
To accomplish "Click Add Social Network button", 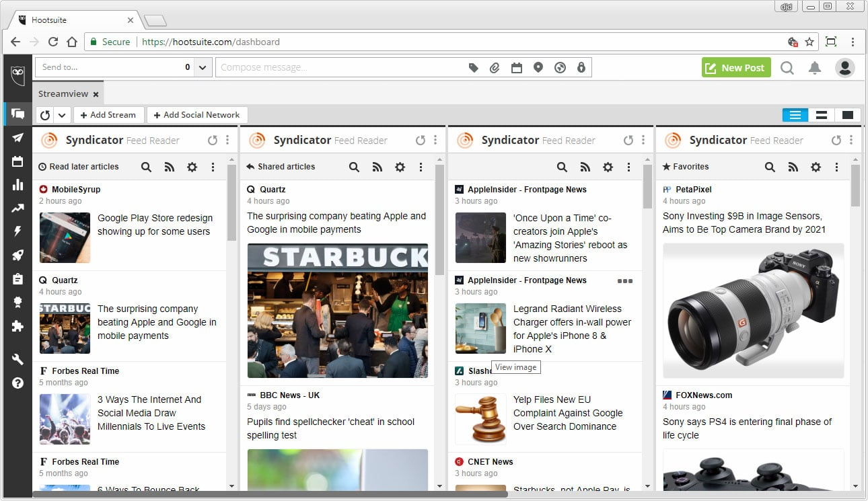I will pyautogui.click(x=197, y=115).
